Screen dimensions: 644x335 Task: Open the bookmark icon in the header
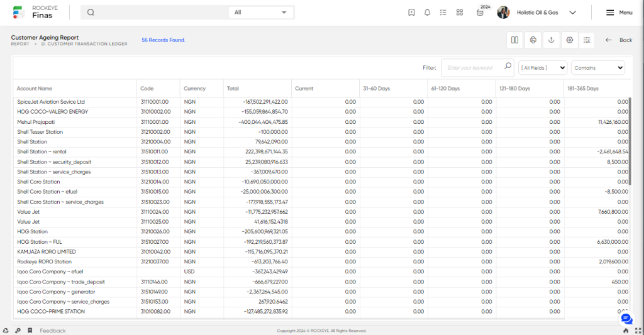(x=411, y=13)
